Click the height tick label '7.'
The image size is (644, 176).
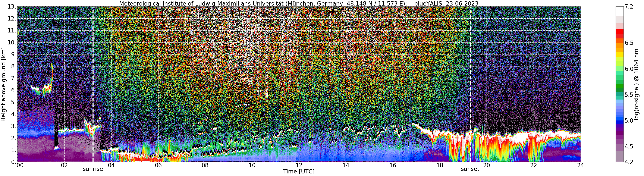click(13, 79)
